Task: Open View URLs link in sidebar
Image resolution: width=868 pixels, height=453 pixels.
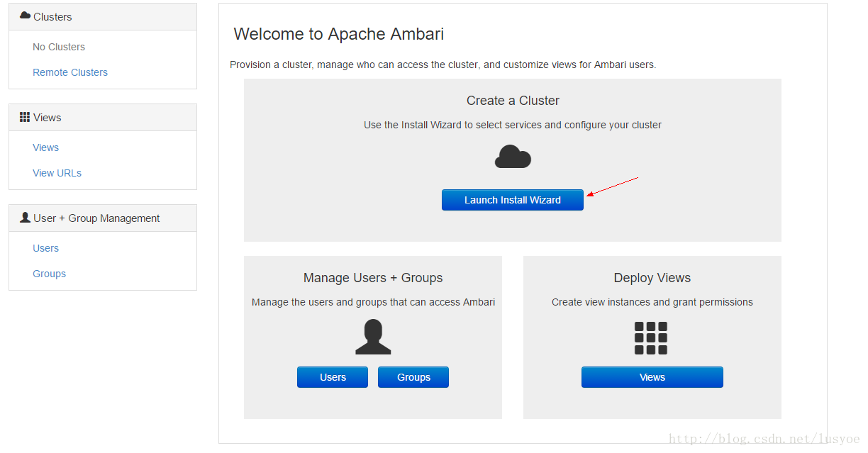Action: 57,173
